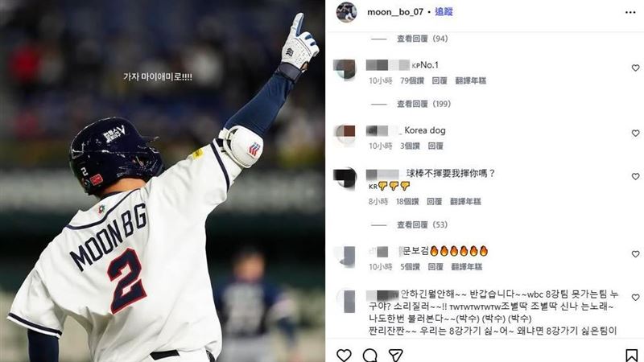Open the comment bubble icon
Viewport: 644px width, 362px height.
(370, 355)
